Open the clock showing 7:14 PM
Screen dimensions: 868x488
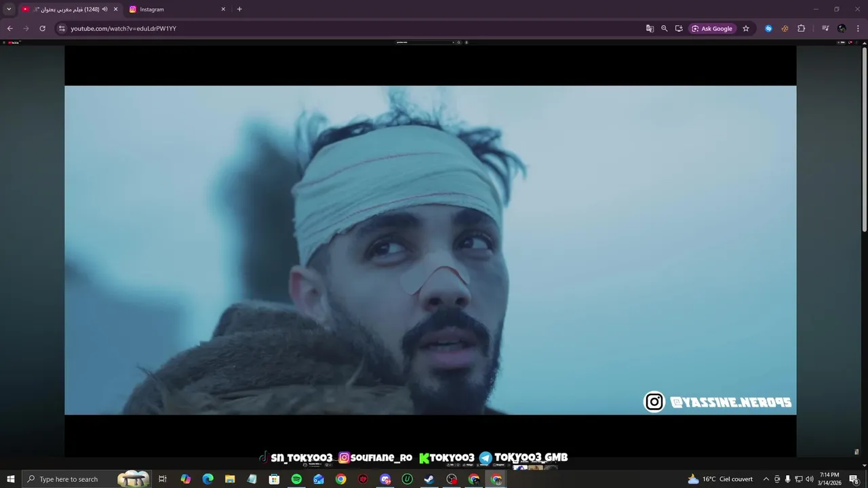[x=829, y=479]
